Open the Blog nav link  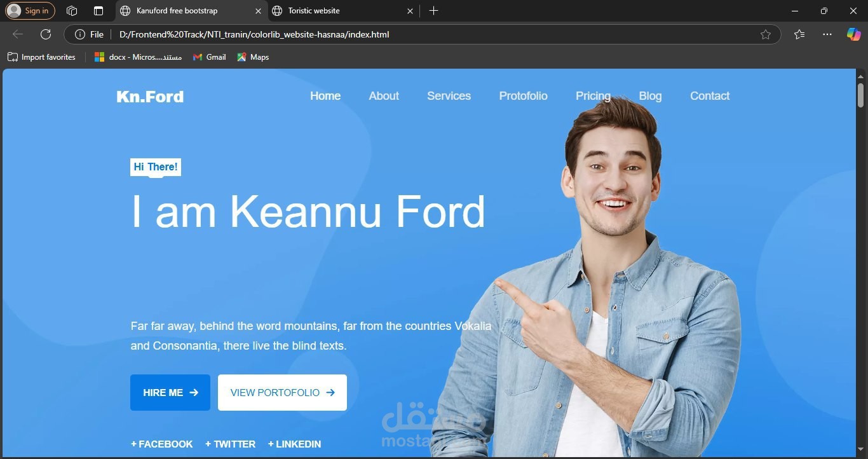650,96
